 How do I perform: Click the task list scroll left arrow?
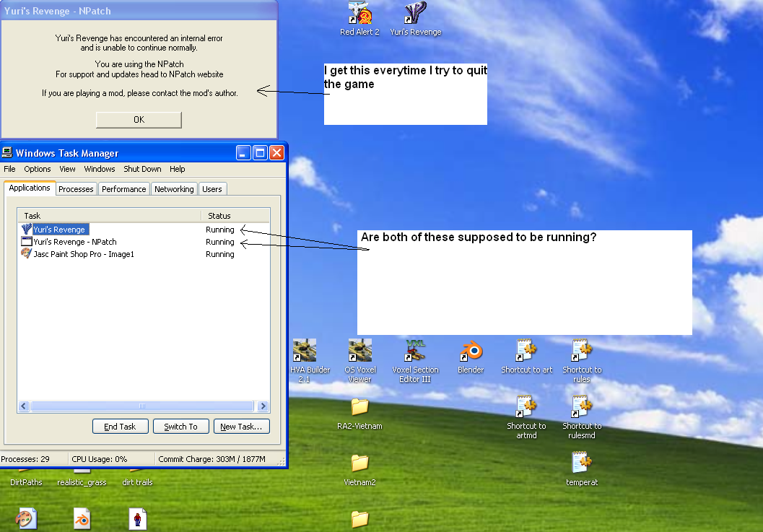click(x=24, y=406)
